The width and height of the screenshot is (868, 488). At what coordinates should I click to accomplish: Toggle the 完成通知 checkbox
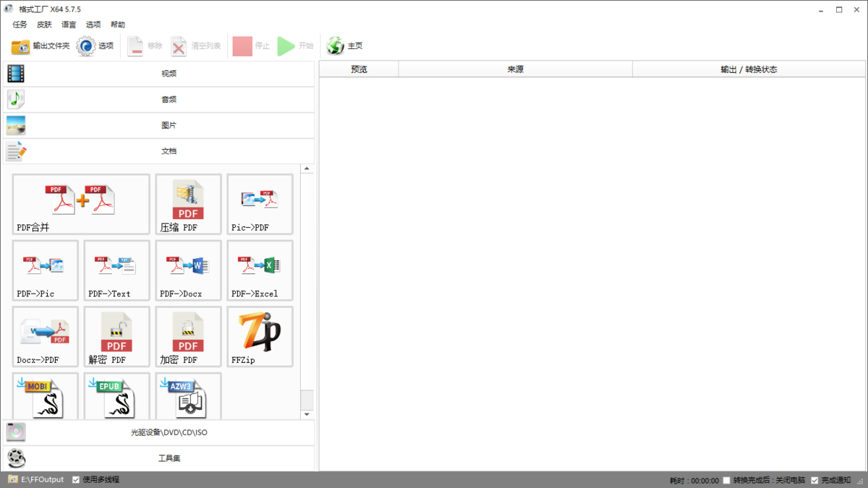pyautogui.click(x=814, y=481)
